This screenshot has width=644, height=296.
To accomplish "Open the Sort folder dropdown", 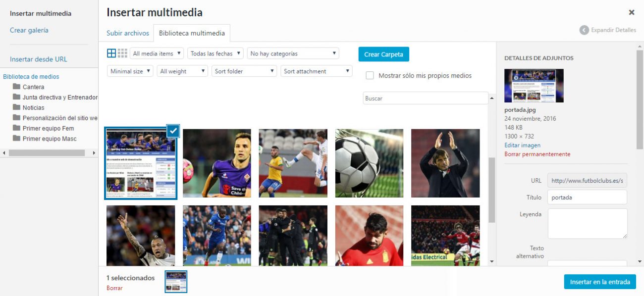I will point(244,71).
